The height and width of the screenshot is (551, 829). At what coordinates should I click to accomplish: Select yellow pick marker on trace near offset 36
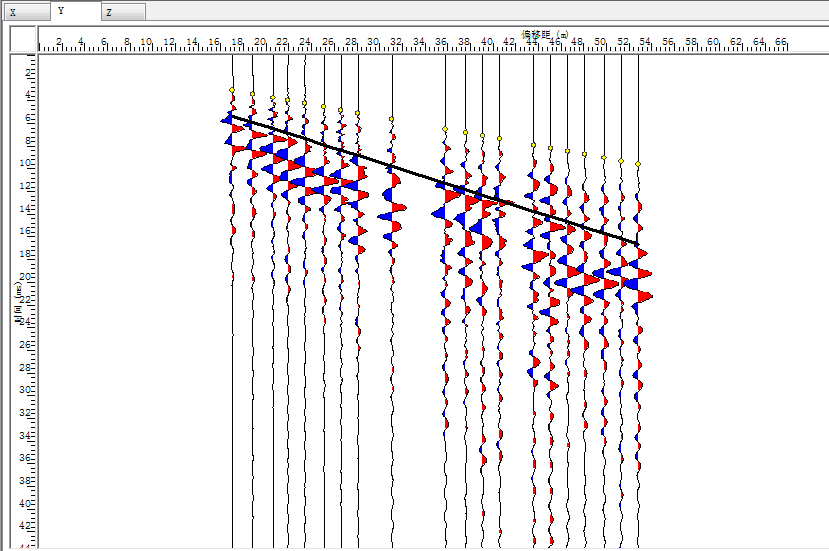coord(445,129)
